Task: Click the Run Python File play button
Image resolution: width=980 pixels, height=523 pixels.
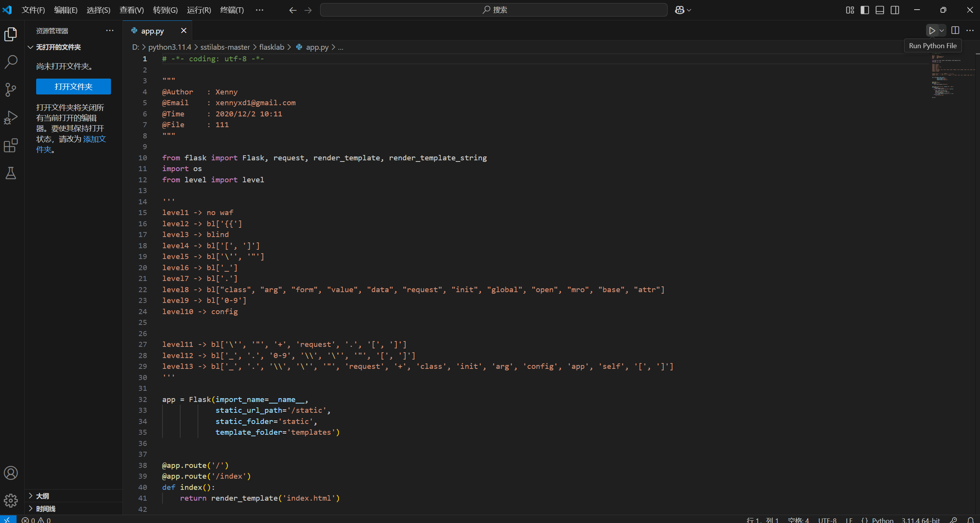Action: (x=931, y=30)
